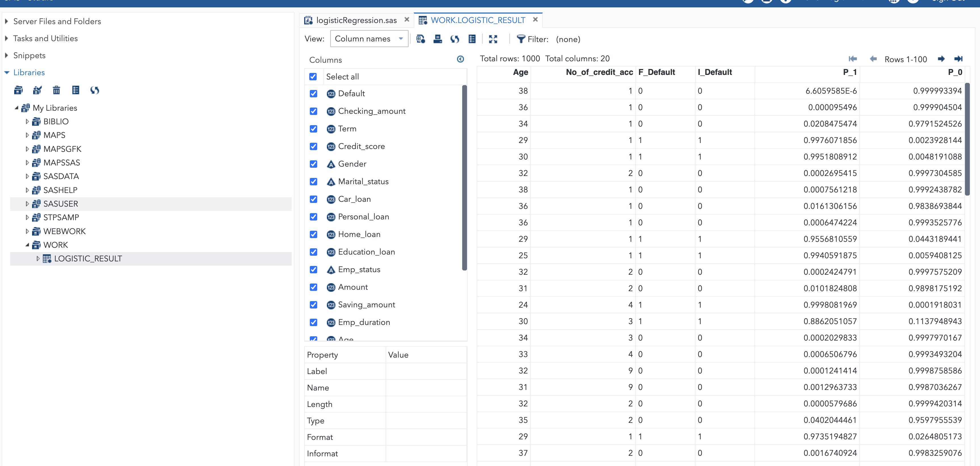The image size is (980, 466).
Task: Click the I_Default column header
Action: (x=725, y=72)
